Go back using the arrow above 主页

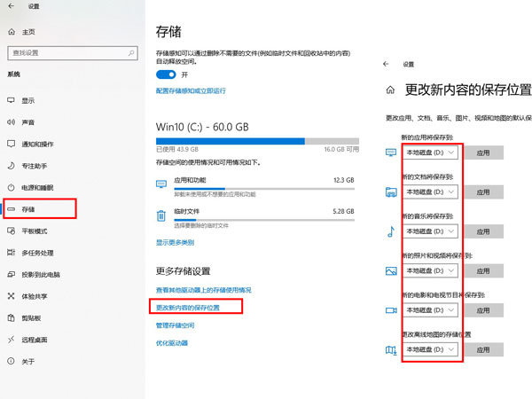tap(12, 6)
